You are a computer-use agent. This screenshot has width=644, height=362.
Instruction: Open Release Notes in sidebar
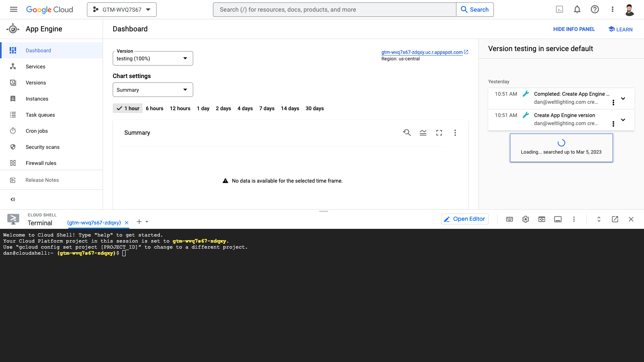click(x=52, y=180)
